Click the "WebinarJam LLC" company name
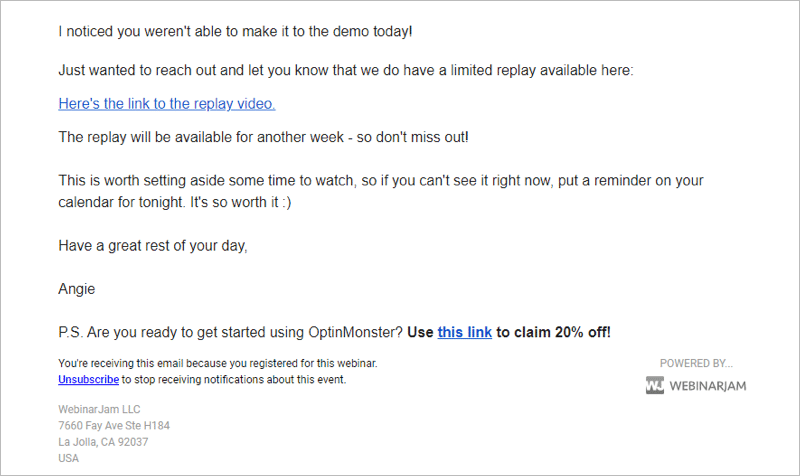Viewport: 800px width, 476px height. (99, 409)
